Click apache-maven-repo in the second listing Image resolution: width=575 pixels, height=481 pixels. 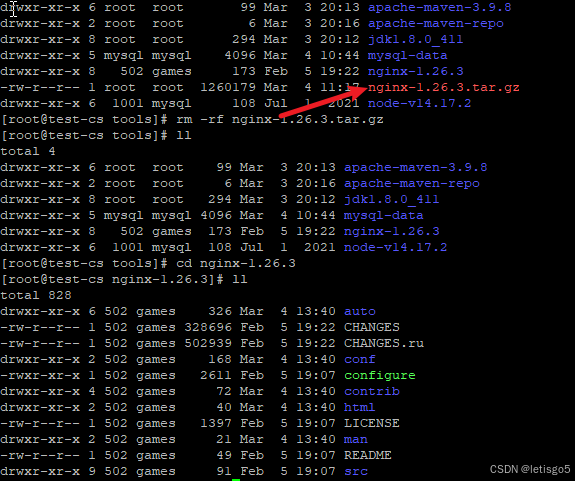(411, 184)
